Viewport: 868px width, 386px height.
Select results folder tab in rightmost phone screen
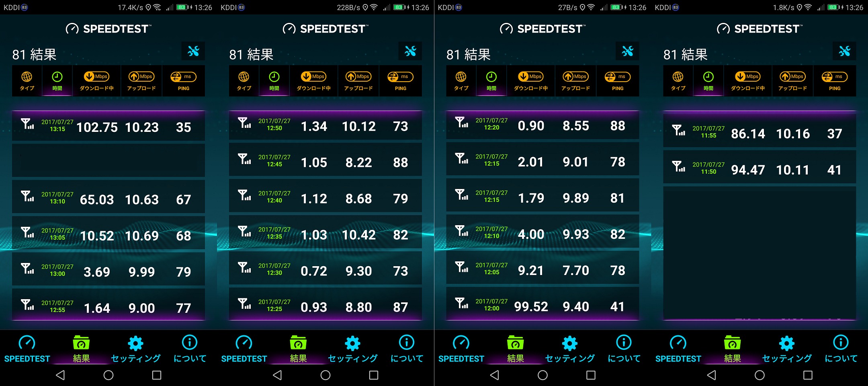(732, 349)
